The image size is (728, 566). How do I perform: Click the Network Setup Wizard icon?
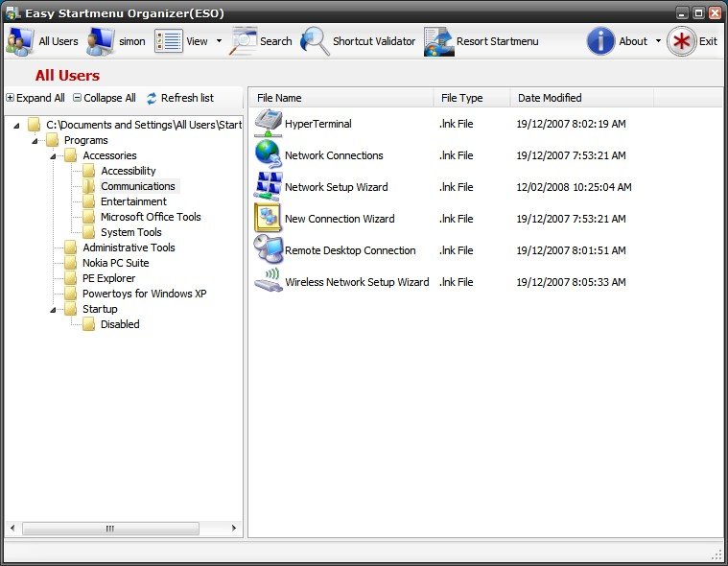tap(268, 186)
